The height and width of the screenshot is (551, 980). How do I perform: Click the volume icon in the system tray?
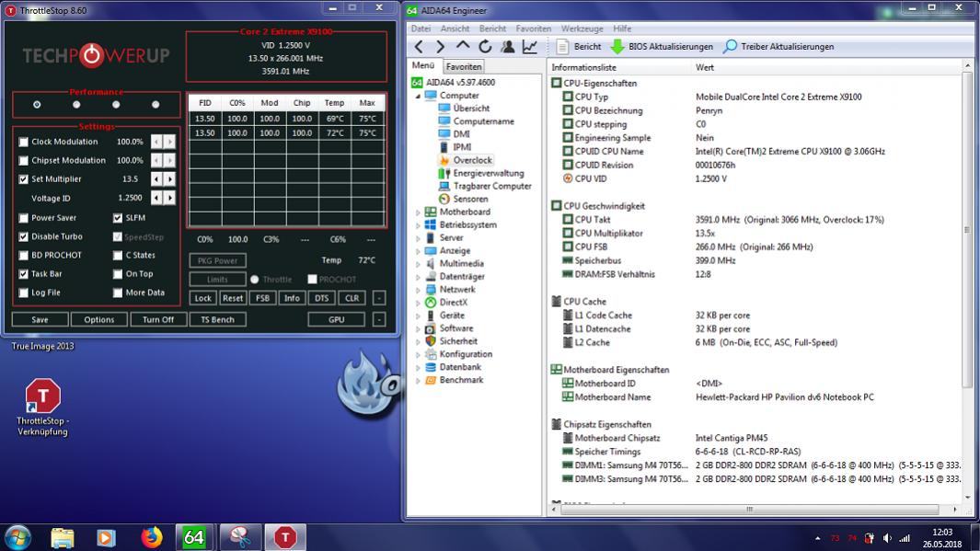[887, 538]
